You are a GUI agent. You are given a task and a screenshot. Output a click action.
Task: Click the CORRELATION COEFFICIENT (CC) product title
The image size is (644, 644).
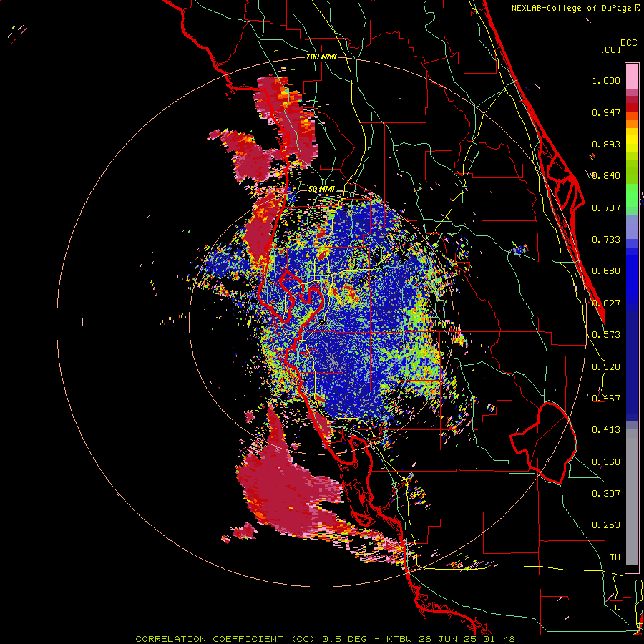pyautogui.click(x=226, y=639)
